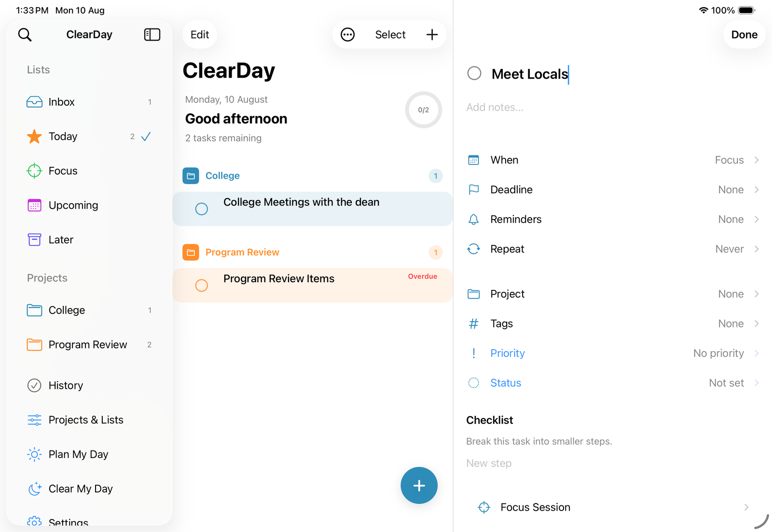Image resolution: width=772 pixels, height=532 pixels.
Task: Click the When calendar icon
Action: 474,160
